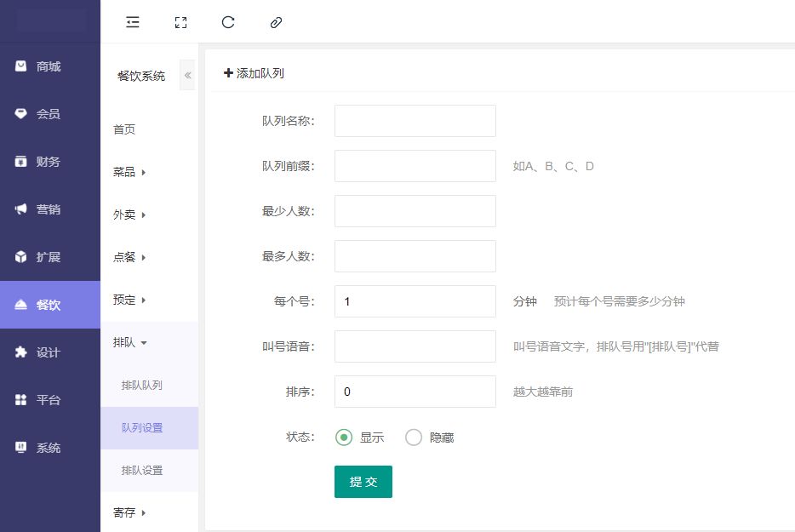
Task: Select the 显示 status radio button
Action: pos(344,438)
